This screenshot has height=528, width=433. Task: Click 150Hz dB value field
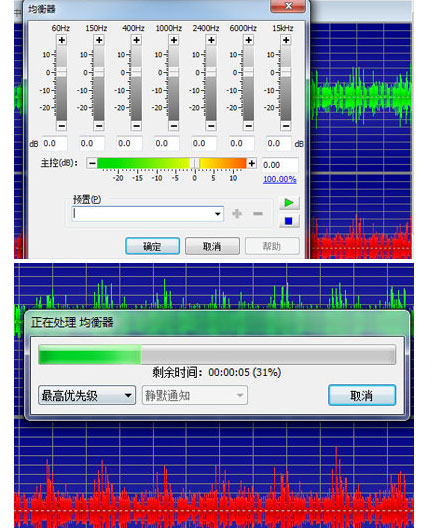click(x=92, y=143)
